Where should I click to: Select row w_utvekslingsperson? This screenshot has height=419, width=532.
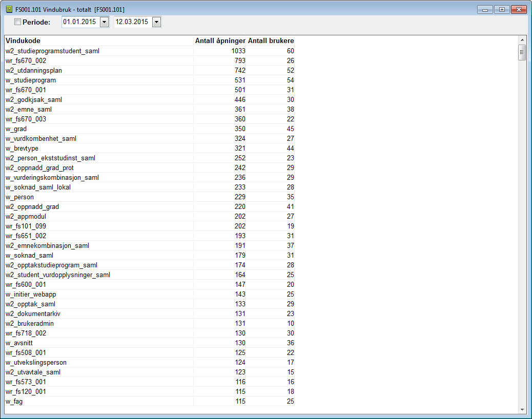click(x=150, y=362)
